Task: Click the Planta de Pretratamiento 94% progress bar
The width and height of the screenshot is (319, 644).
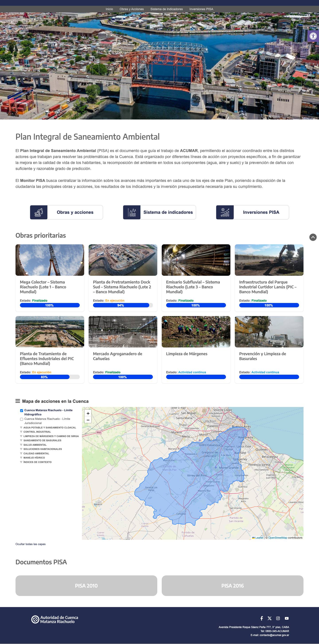Action: pyautogui.click(x=123, y=305)
